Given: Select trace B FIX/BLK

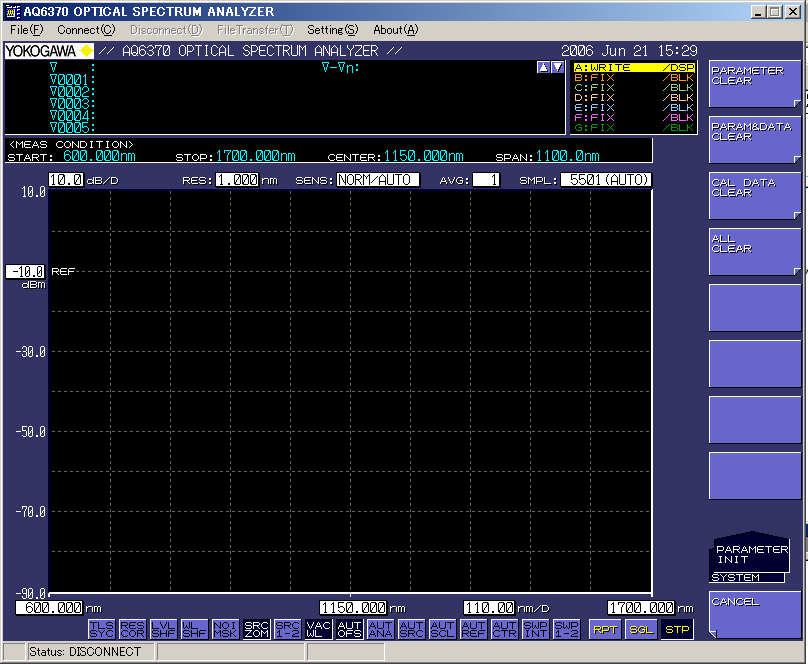Looking at the screenshot, I should (x=634, y=77).
